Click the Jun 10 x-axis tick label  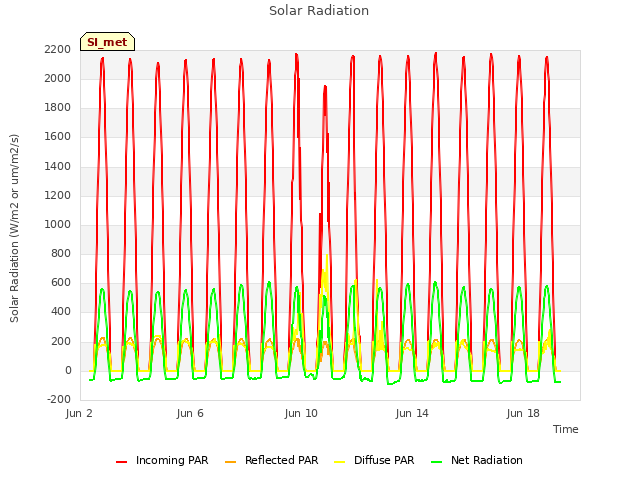(x=301, y=413)
